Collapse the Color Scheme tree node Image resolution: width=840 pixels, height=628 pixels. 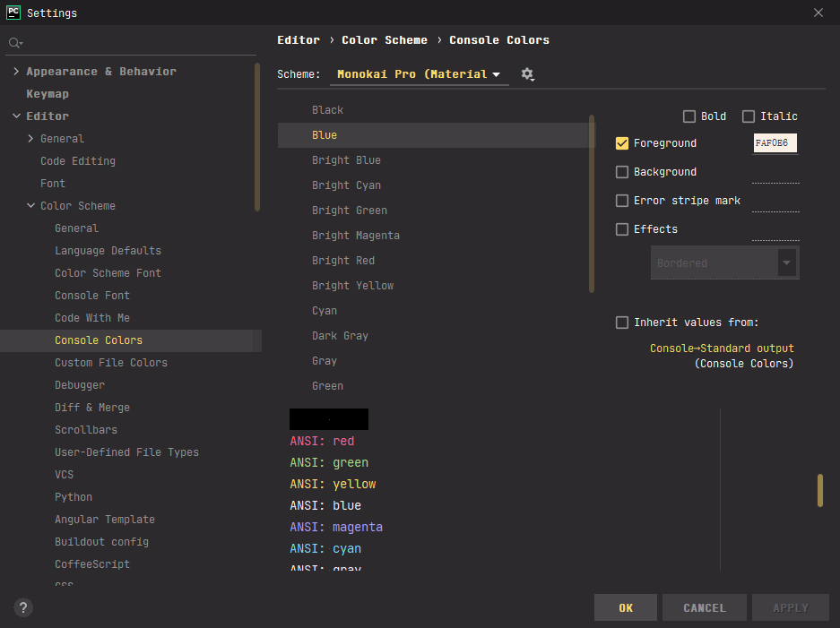click(31, 206)
